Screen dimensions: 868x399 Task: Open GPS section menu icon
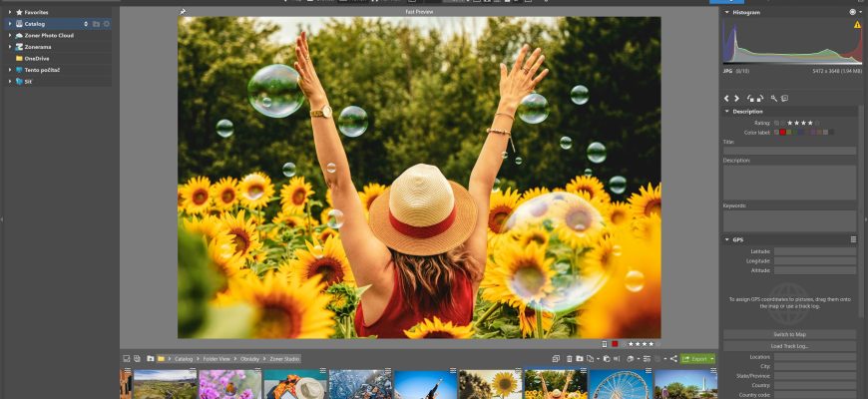(853, 239)
